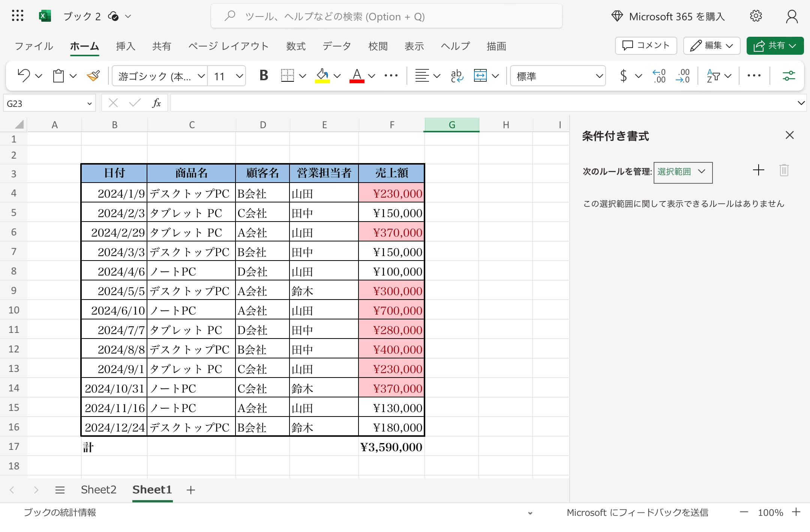Switch to the 数式 tab
This screenshot has height=532, width=810.
click(296, 46)
